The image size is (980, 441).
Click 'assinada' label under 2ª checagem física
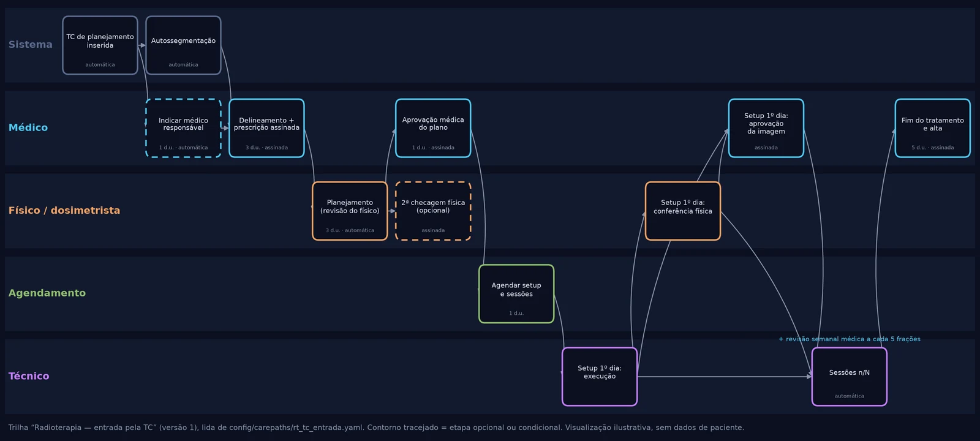[433, 230]
